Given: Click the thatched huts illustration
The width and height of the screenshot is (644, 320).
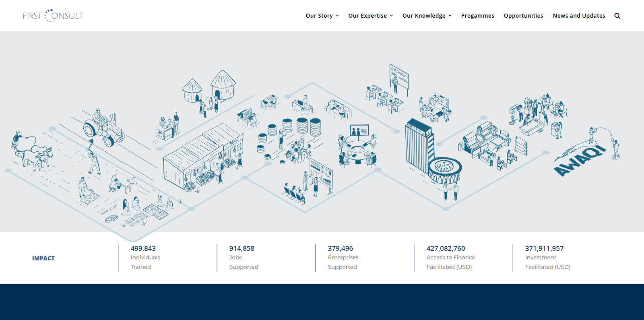Looking at the screenshot, I should 209,87.
